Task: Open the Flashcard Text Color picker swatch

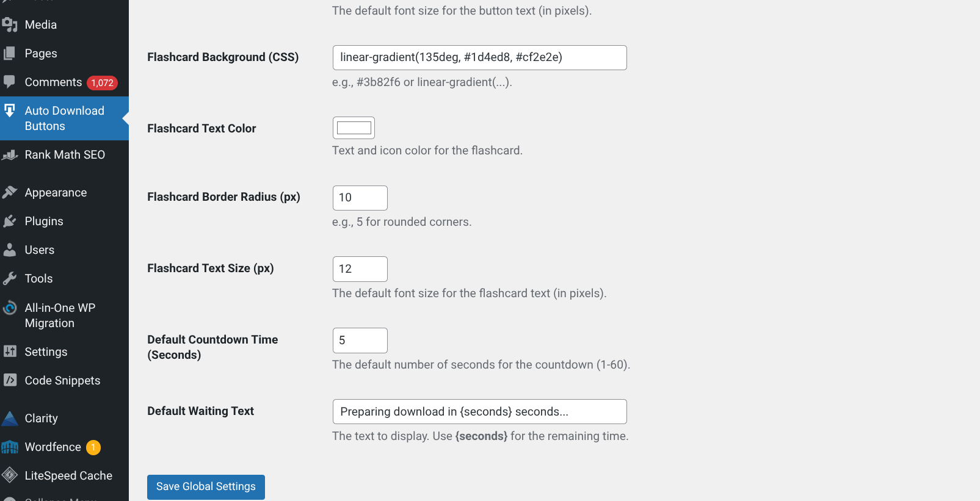Action: 354,128
